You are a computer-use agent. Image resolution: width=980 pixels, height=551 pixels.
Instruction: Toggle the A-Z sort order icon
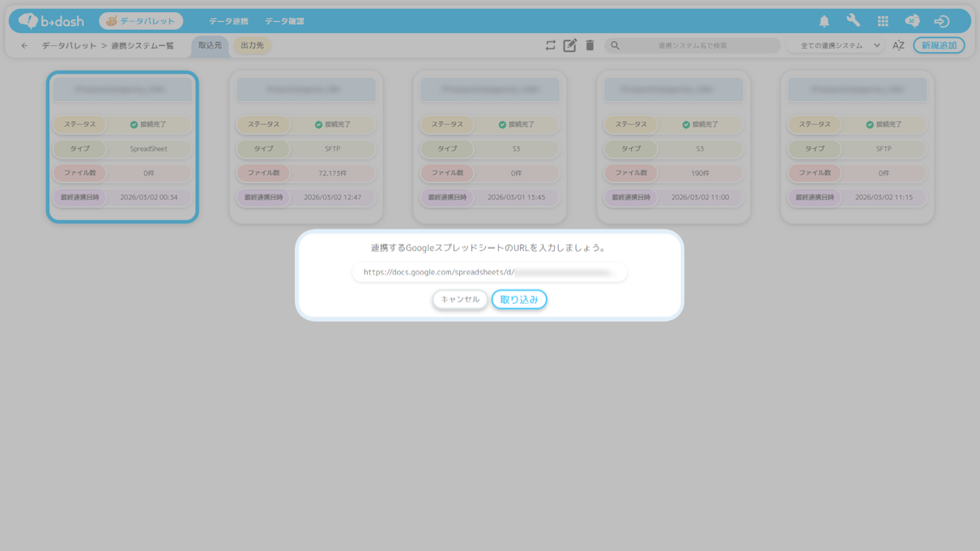click(898, 45)
